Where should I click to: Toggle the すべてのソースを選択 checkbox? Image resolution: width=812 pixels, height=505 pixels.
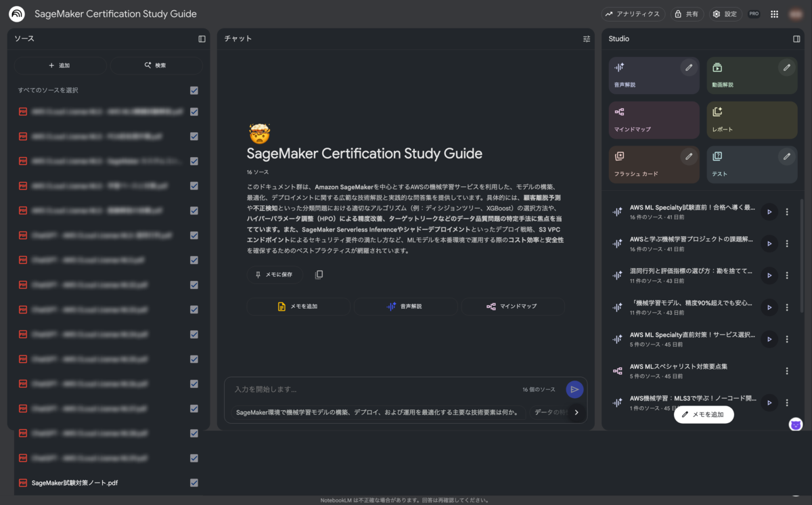coord(194,90)
